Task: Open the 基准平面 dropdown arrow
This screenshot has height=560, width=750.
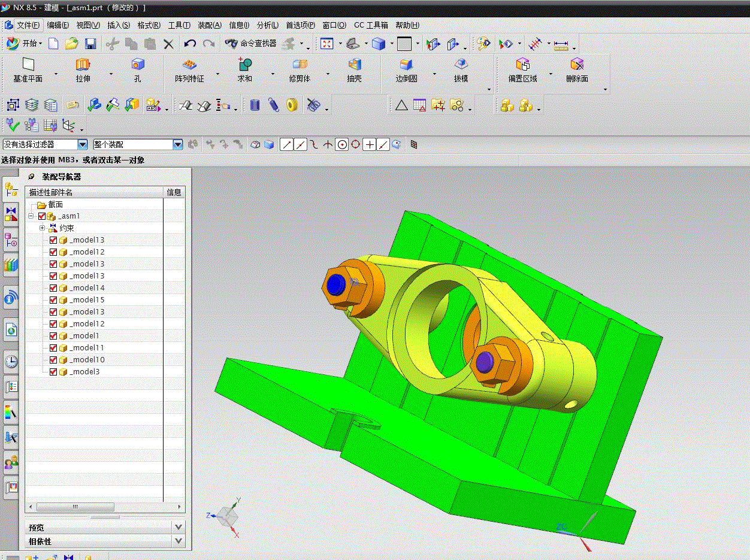Action: click(56, 74)
